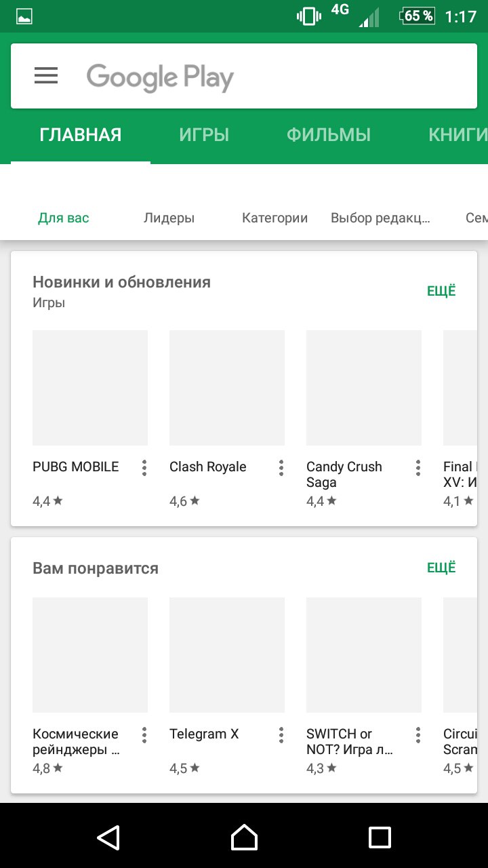Open the overflow menu for PUBG MOBILE

point(144,468)
